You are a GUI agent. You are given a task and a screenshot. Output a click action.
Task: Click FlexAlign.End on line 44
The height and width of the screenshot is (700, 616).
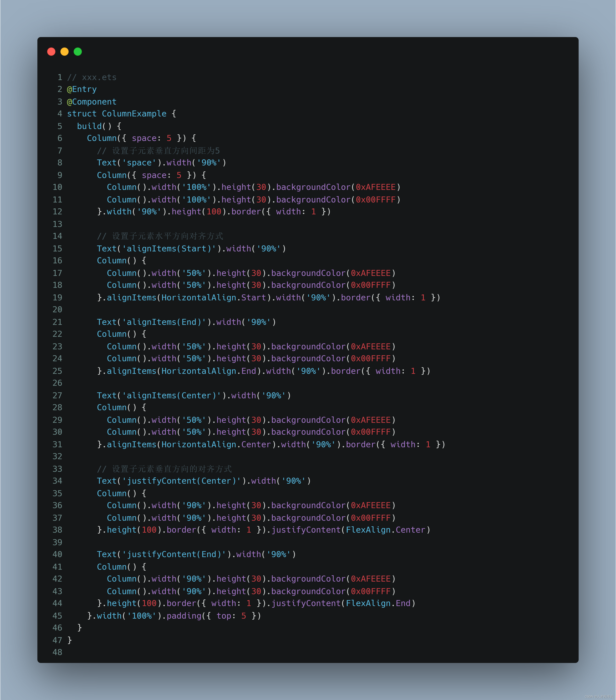[x=378, y=603]
